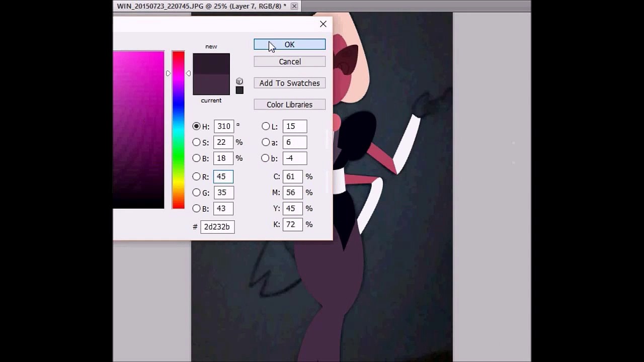Click the Lab a field showing 6
Image resolution: width=644 pixels, height=362 pixels.
294,142
